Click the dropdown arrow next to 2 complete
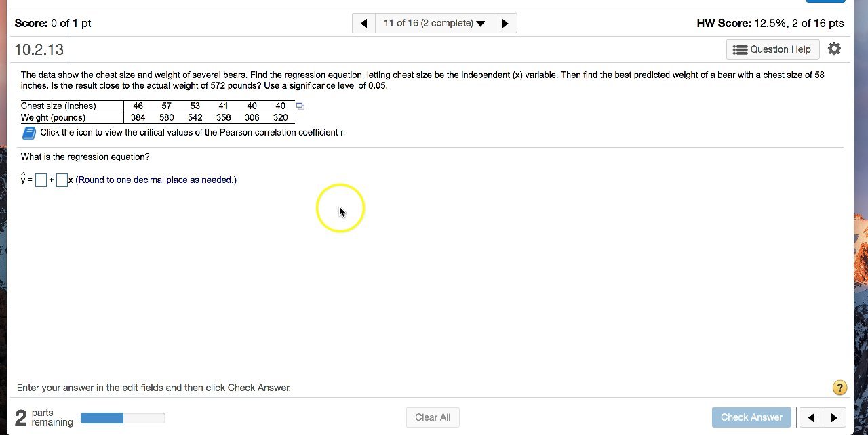This screenshot has width=868, height=435. coord(481,22)
